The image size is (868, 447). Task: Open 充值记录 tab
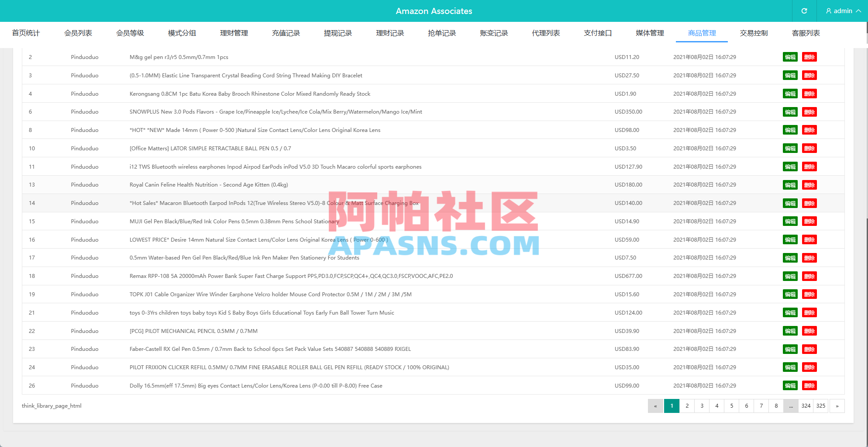(286, 33)
